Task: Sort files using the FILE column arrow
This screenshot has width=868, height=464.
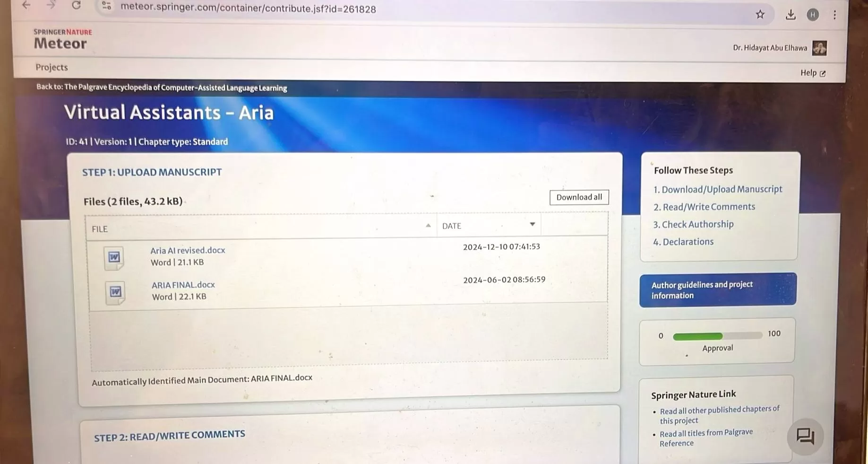Action: pos(428,226)
